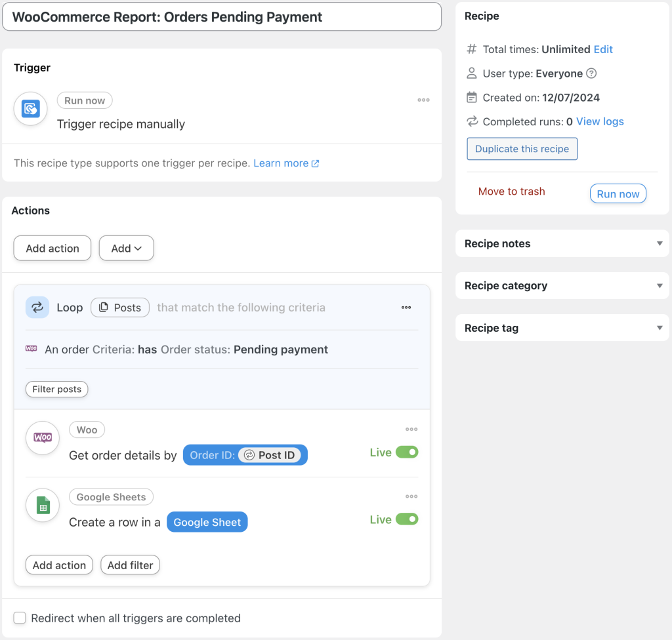Screen dimensions: 672x640
Task: Open the Loop options menu via three dots
Action: 406,307
